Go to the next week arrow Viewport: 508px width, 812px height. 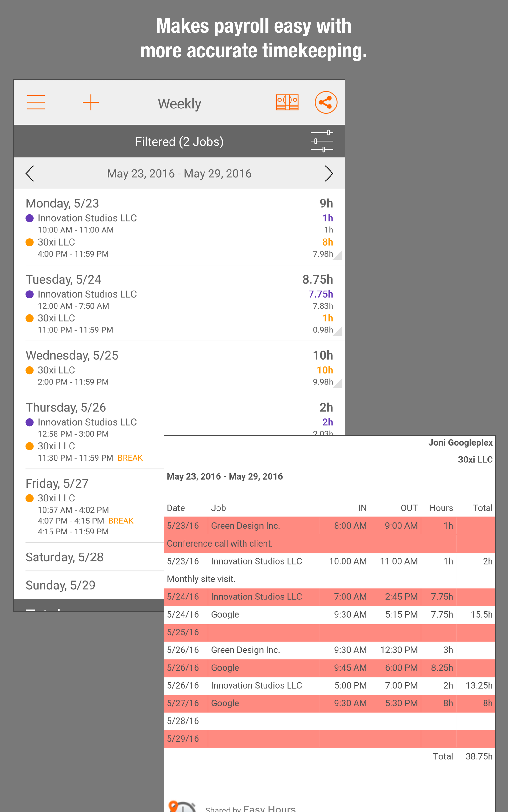(329, 174)
